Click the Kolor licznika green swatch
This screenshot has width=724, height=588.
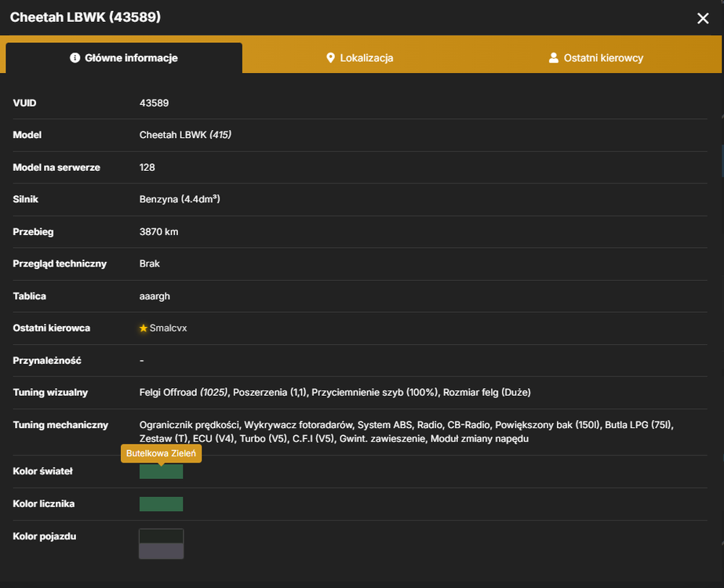(161, 504)
